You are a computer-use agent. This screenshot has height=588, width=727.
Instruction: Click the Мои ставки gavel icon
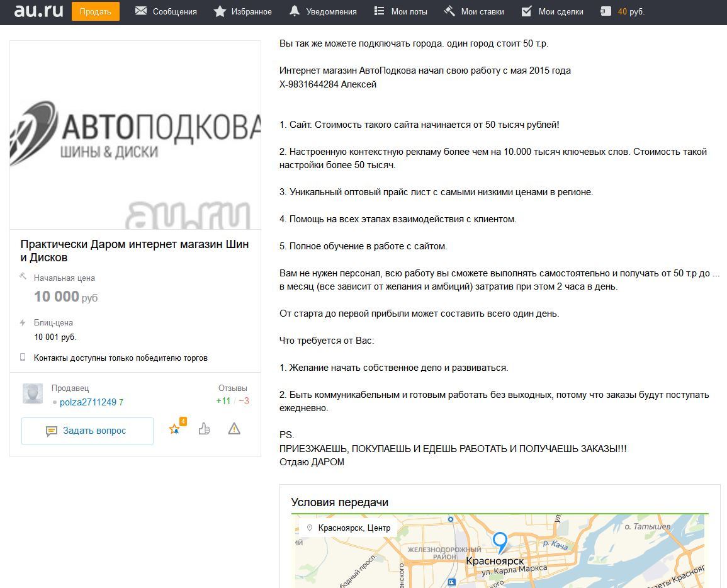coord(449,11)
